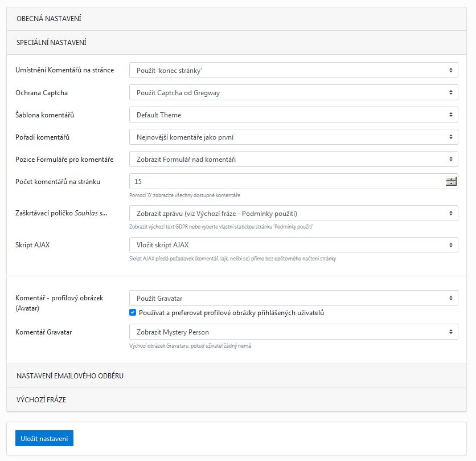Screen dimensions: 476x461
Task: Open Umístění Komentářů na stránce dropdown
Action: point(293,70)
